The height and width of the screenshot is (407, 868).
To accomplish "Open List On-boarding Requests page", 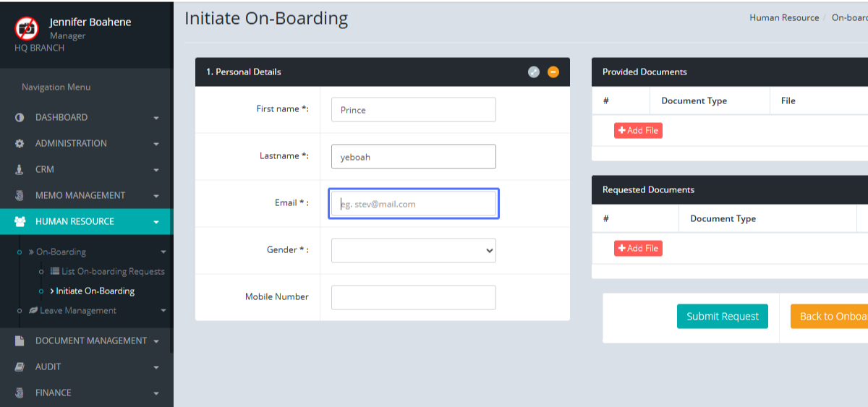I will pyautogui.click(x=113, y=272).
